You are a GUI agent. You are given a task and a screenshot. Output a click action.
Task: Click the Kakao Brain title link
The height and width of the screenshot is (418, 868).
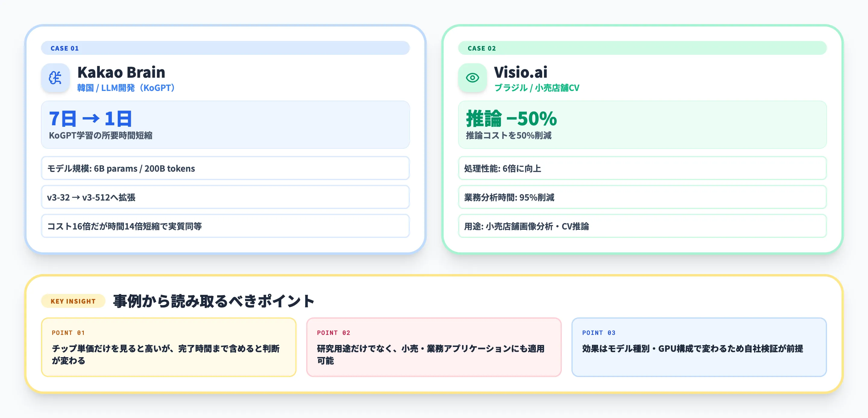click(x=121, y=71)
